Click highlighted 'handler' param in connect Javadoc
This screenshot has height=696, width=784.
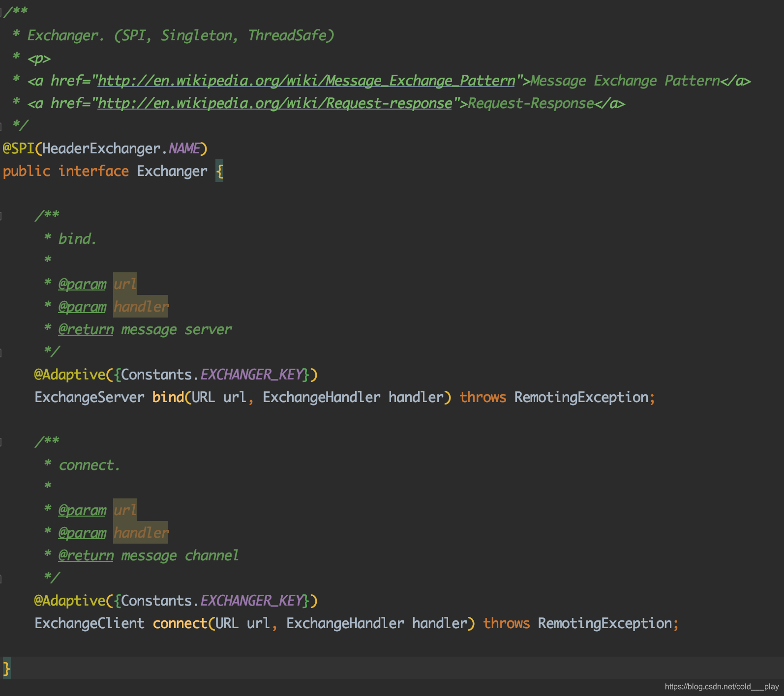pyautogui.click(x=141, y=533)
